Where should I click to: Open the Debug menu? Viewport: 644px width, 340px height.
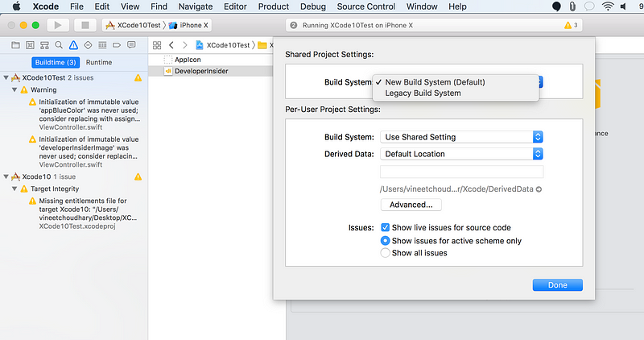(313, 6)
